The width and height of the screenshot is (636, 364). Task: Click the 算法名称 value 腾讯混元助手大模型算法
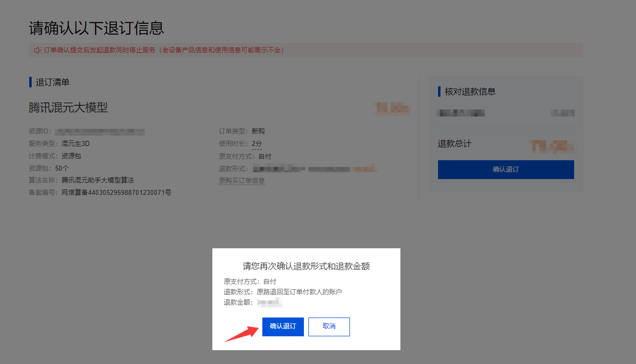[98, 180]
